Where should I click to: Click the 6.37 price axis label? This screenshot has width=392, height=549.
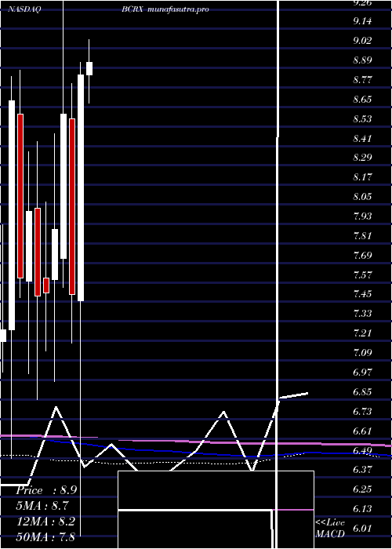362,470
